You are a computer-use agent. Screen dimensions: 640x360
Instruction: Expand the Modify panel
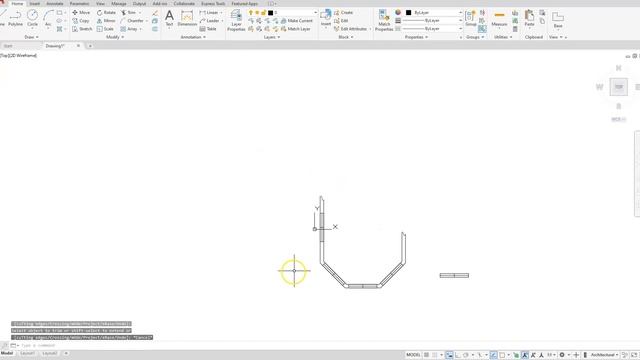click(x=115, y=37)
